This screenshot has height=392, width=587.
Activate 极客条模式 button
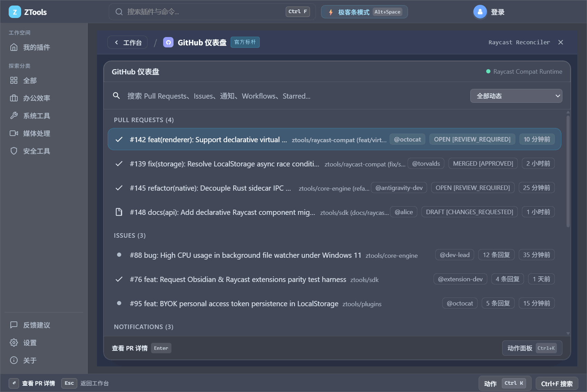(x=364, y=12)
